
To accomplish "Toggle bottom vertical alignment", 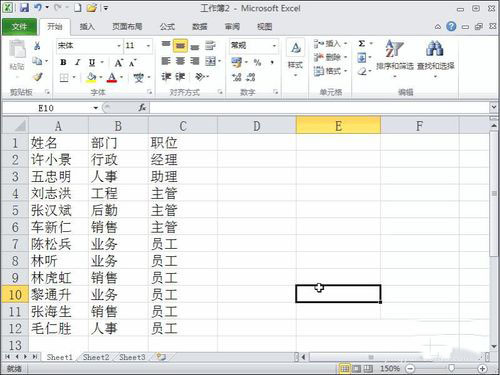I will coord(195,46).
